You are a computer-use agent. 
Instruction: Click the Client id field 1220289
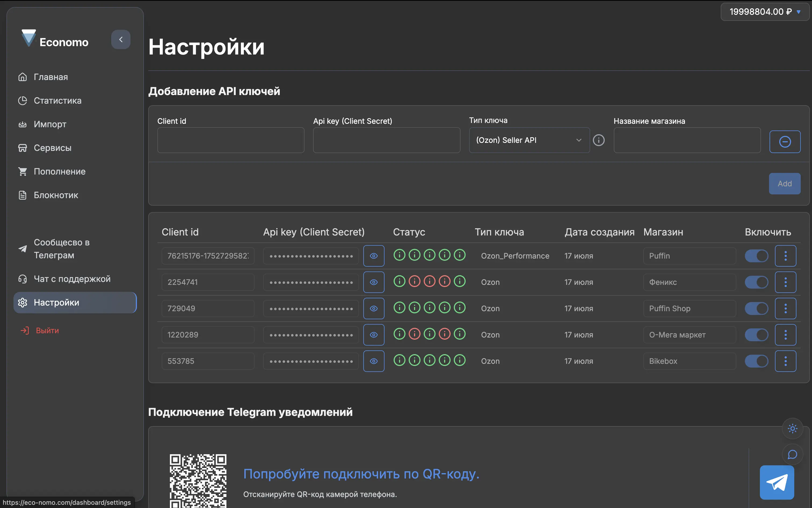[208, 335]
